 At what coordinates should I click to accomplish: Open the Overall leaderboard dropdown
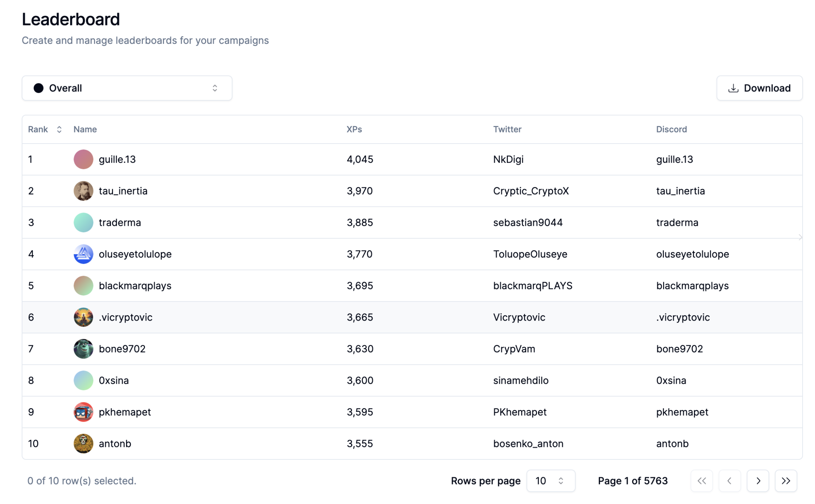point(127,88)
